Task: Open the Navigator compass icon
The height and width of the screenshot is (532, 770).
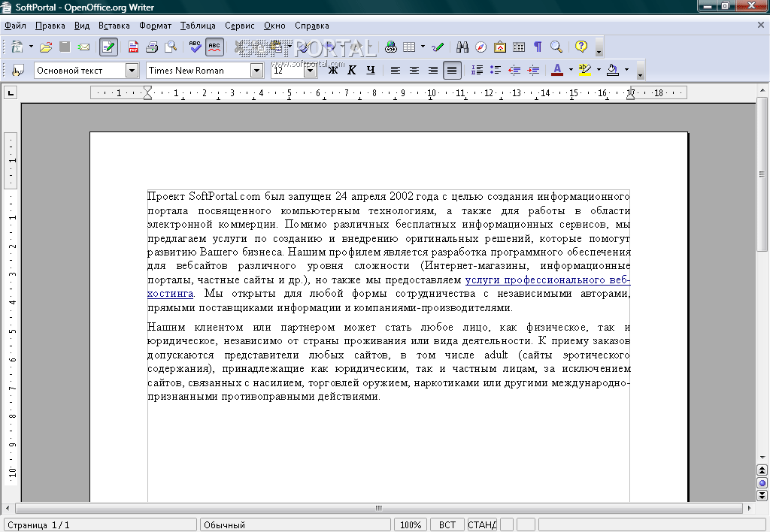Action: 480,47
